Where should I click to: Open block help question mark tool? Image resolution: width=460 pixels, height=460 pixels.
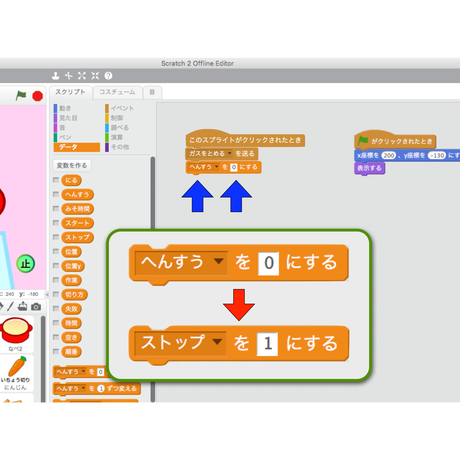tap(108, 76)
